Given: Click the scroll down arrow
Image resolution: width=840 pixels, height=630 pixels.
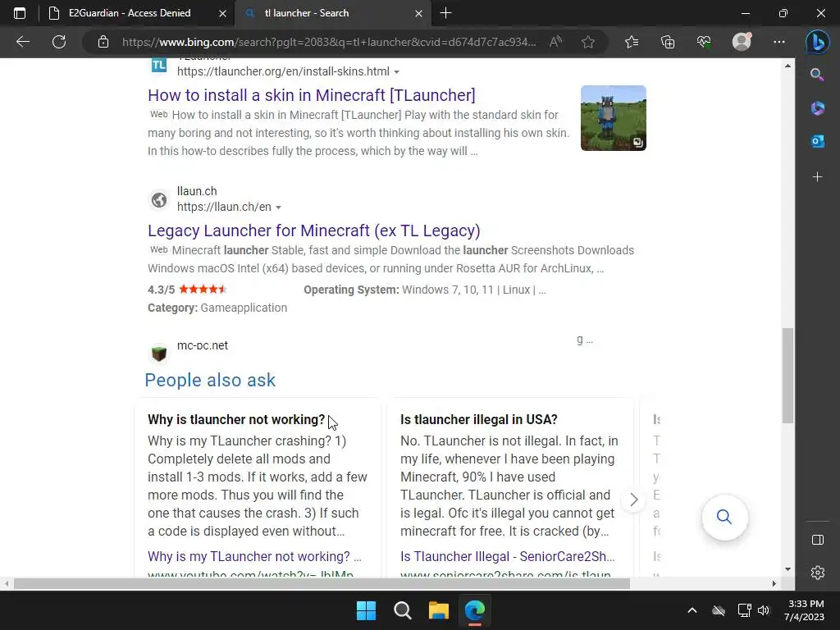Looking at the screenshot, I should [x=787, y=569].
